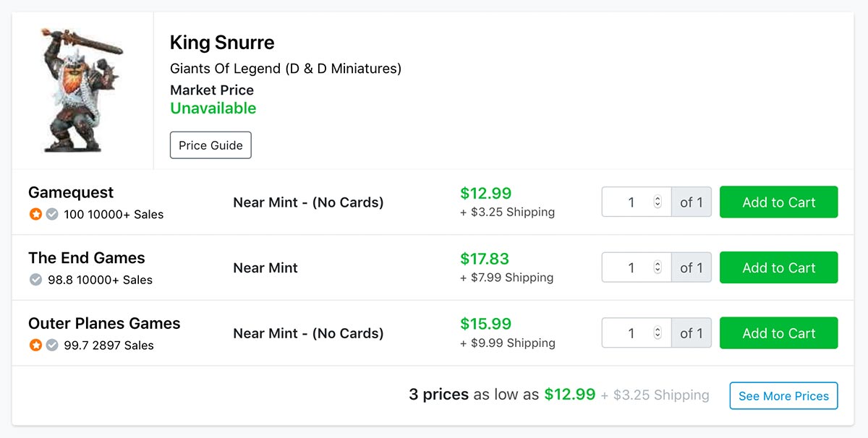Click Outer Planes Games verified checkmark badge

point(52,345)
